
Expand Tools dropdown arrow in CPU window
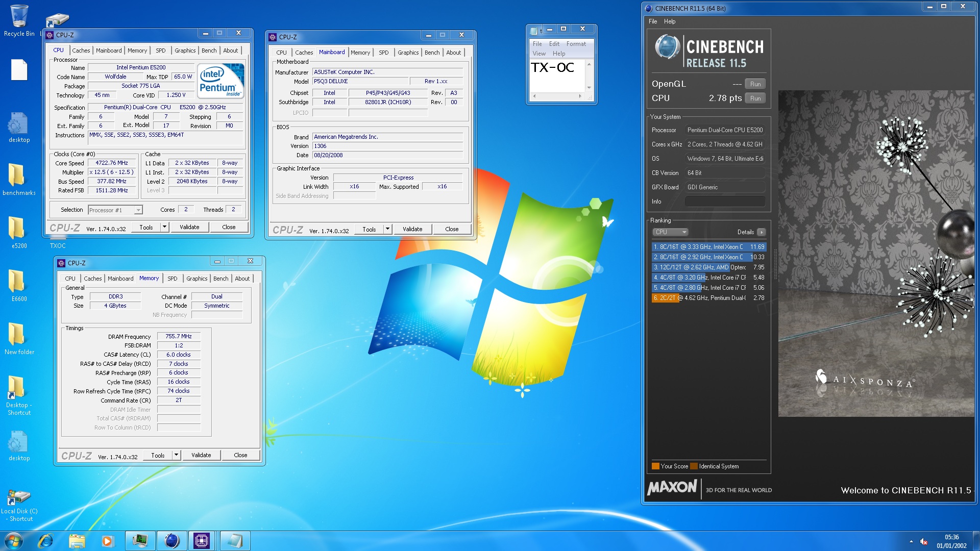pyautogui.click(x=164, y=227)
